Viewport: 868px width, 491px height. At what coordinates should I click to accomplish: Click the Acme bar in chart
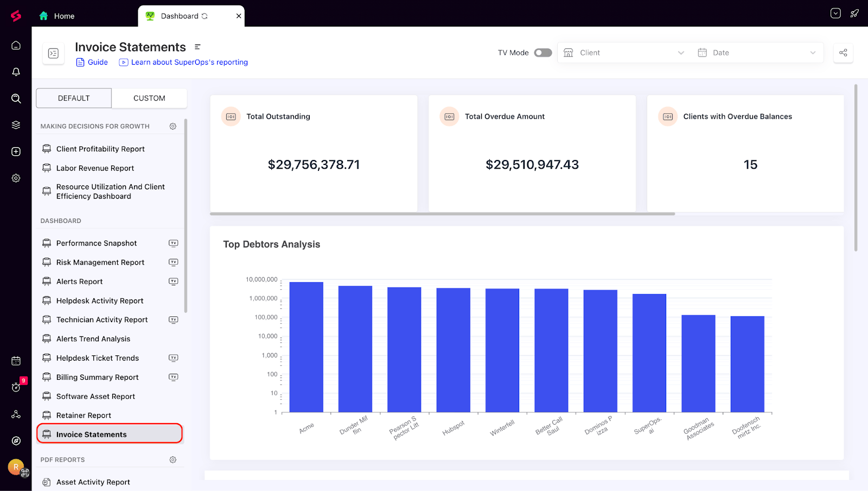pyautogui.click(x=307, y=347)
